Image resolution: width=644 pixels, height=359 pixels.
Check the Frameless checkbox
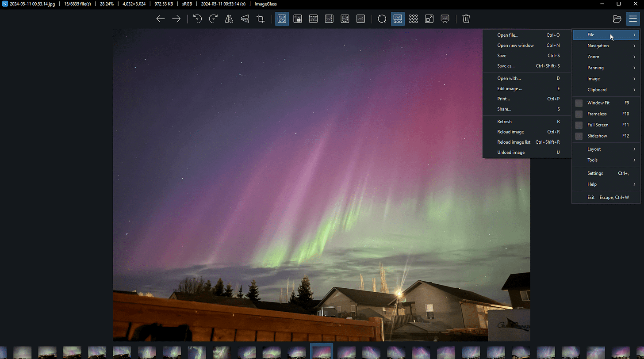(x=579, y=114)
